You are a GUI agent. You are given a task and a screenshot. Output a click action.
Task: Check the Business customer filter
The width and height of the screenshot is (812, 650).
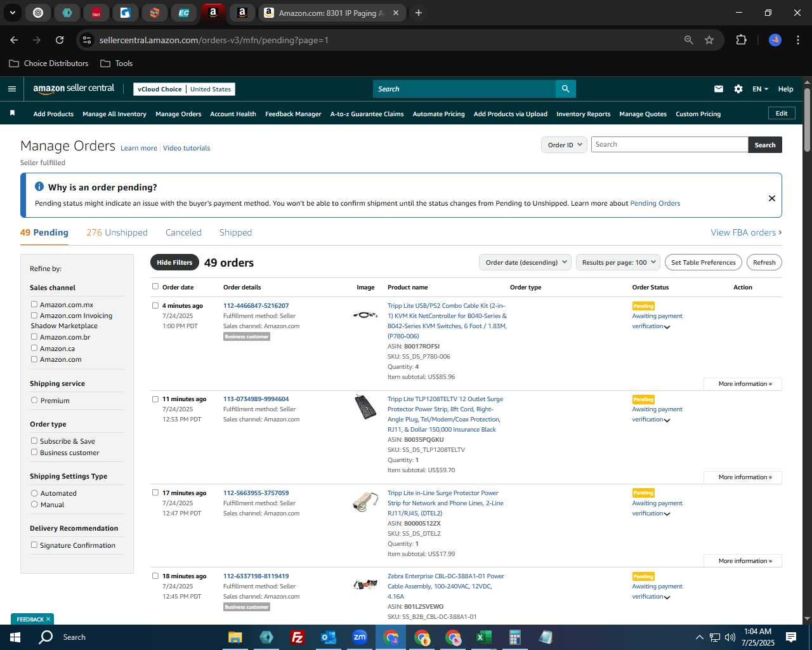[x=34, y=452]
